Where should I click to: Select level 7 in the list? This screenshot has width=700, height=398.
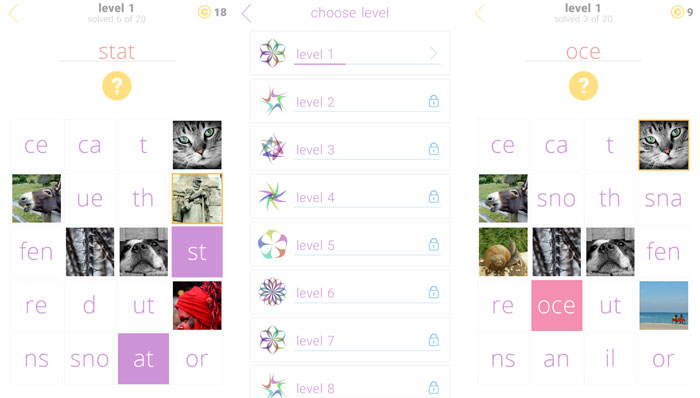[x=350, y=340]
